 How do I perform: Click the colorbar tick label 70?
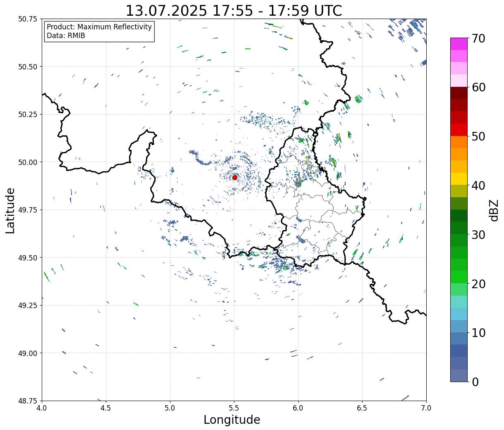pyautogui.click(x=478, y=38)
